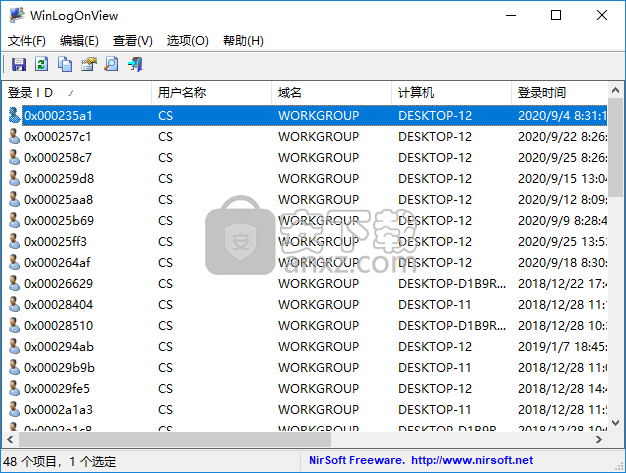626x473 pixels.
Task: Click login time 2019/1/7 18:45 cell
Action: click(x=563, y=346)
